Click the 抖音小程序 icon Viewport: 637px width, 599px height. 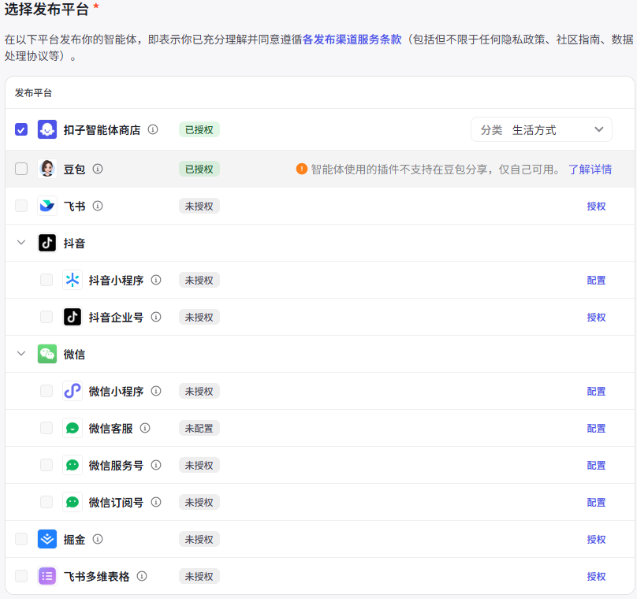tap(72, 280)
